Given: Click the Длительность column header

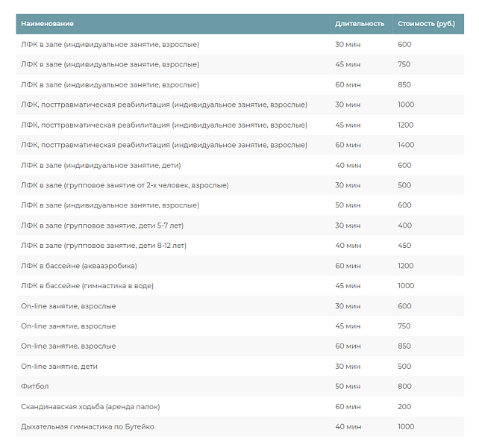Looking at the screenshot, I should (359, 24).
